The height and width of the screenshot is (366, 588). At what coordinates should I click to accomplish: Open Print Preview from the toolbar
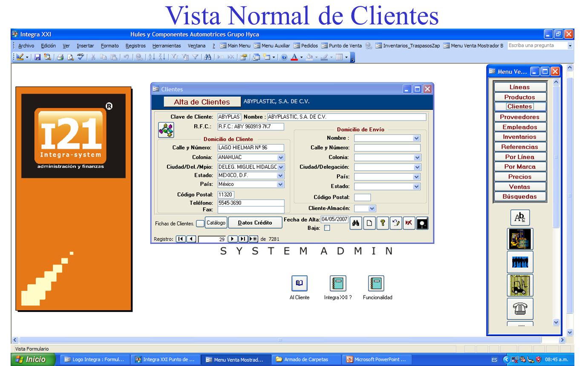[71, 57]
